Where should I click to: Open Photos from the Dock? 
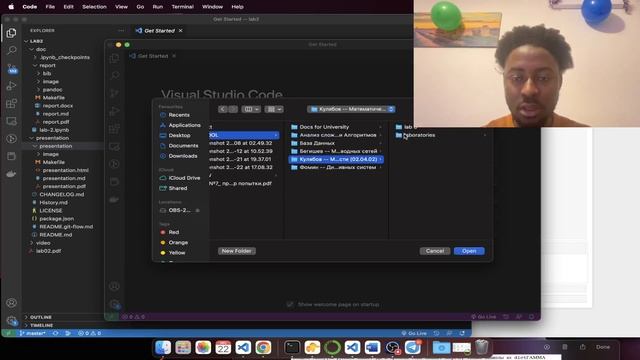tap(203, 347)
